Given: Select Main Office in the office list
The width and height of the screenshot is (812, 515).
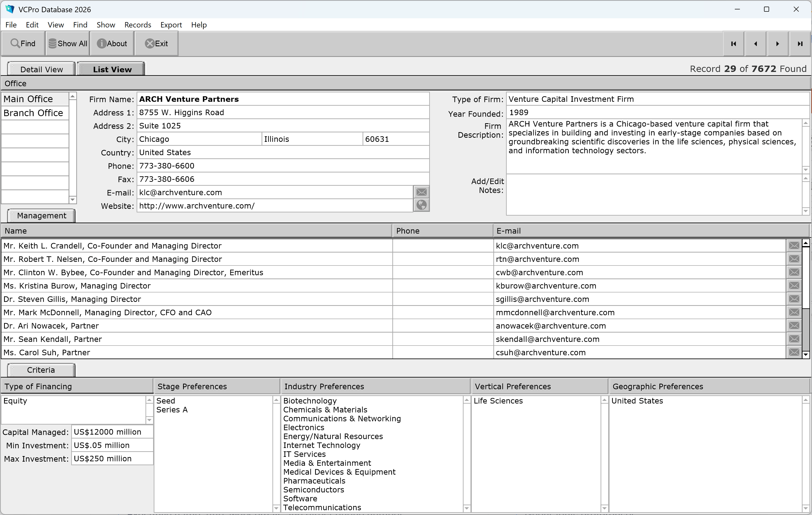Looking at the screenshot, I should (x=35, y=99).
